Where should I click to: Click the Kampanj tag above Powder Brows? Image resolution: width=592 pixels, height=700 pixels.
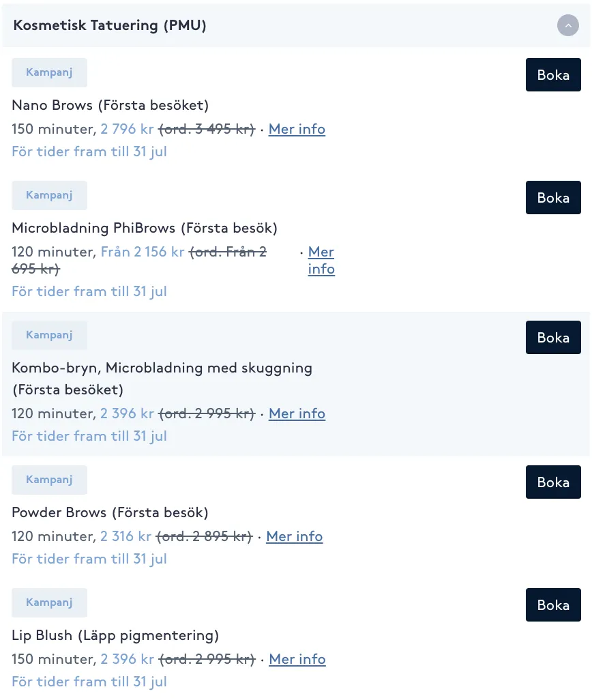[50, 480]
